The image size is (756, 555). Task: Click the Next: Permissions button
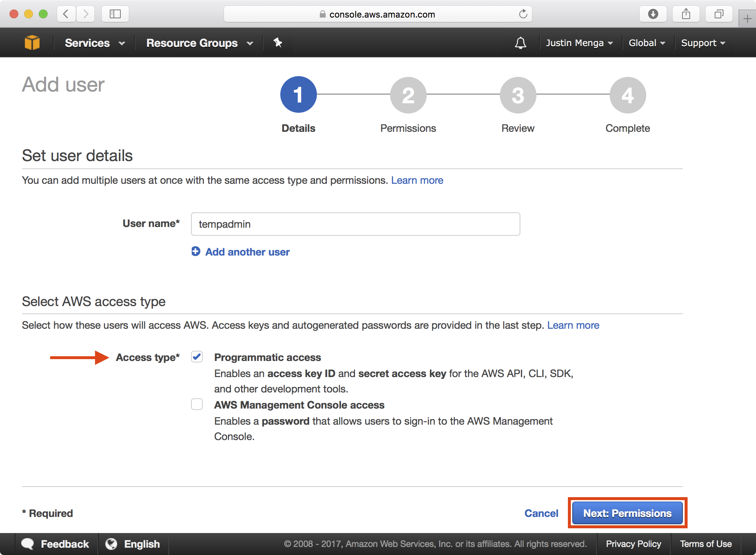tap(626, 513)
